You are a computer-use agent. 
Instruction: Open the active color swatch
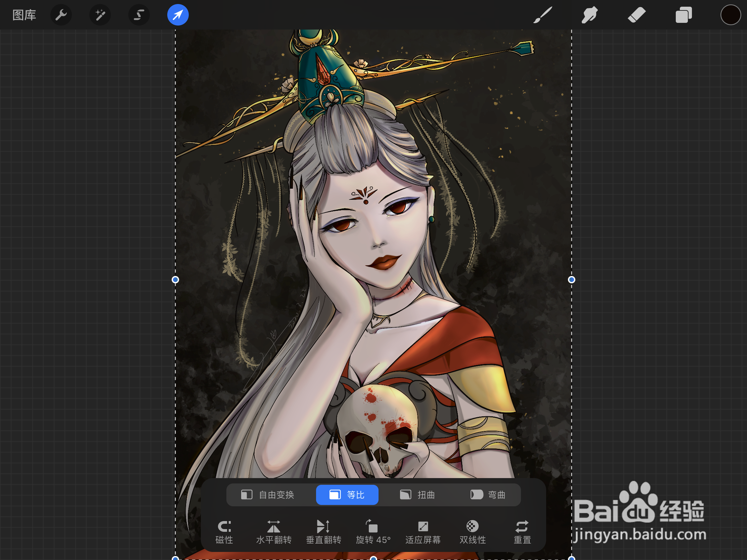pos(731,15)
